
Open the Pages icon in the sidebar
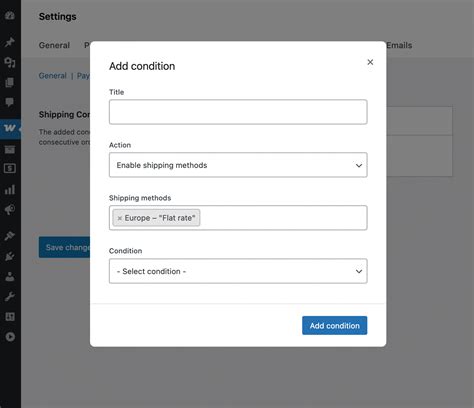10,82
